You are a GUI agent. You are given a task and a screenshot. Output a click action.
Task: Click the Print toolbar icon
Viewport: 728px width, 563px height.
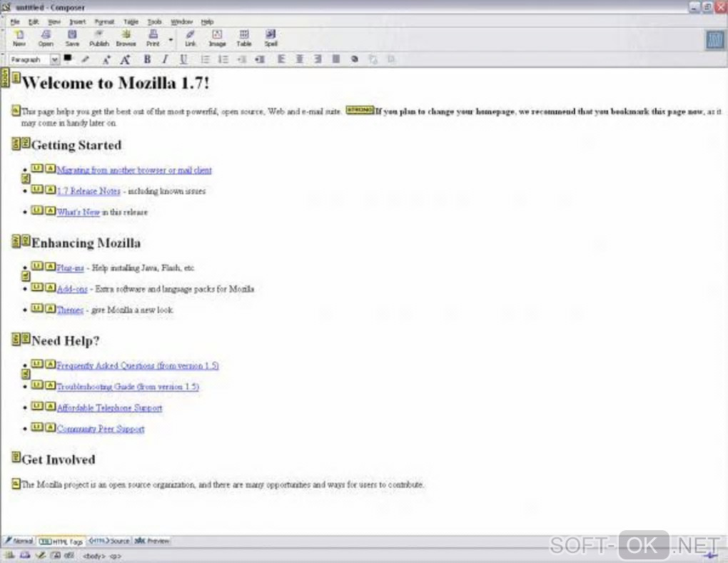pyautogui.click(x=153, y=38)
